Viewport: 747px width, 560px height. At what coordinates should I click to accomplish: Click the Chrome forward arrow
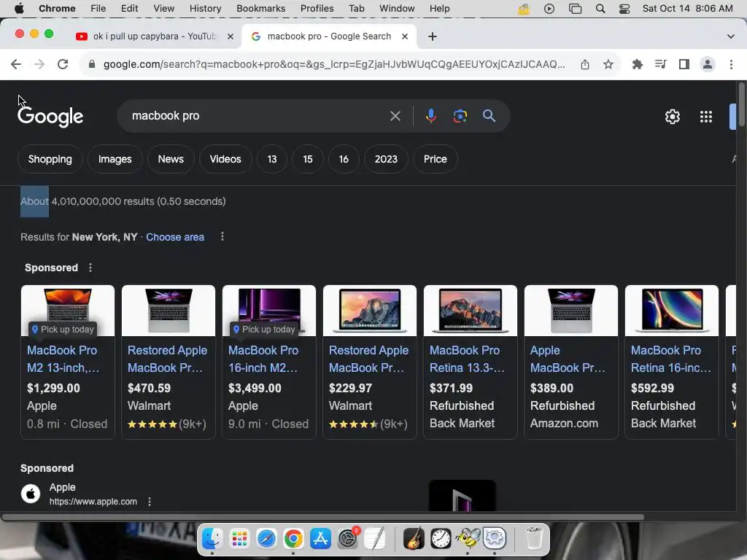tap(39, 64)
